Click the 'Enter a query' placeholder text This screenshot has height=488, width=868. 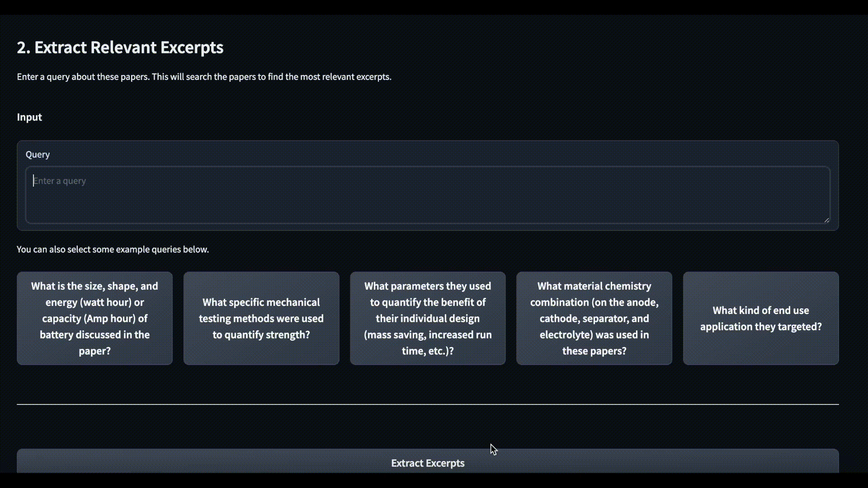point(60,181)
